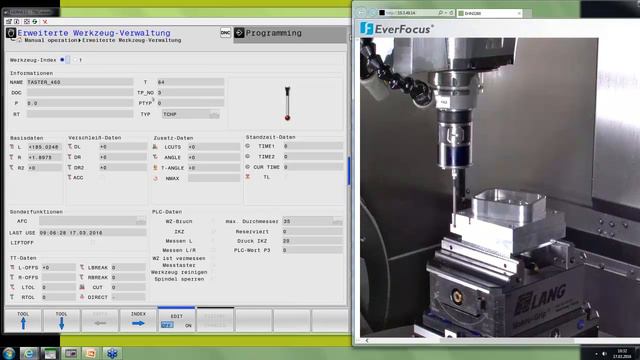Click the browser address bar
Viewport: 640px width, 360px height.
click(416, 13)
